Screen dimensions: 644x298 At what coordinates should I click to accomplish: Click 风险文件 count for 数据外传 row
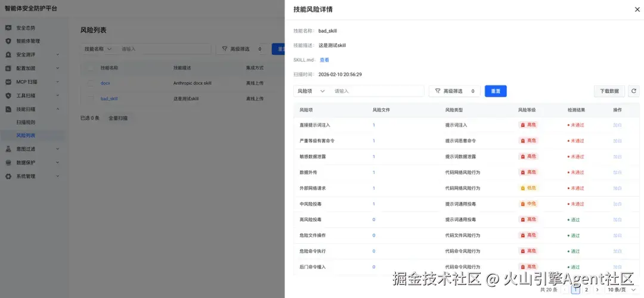[x=374, y=172]
